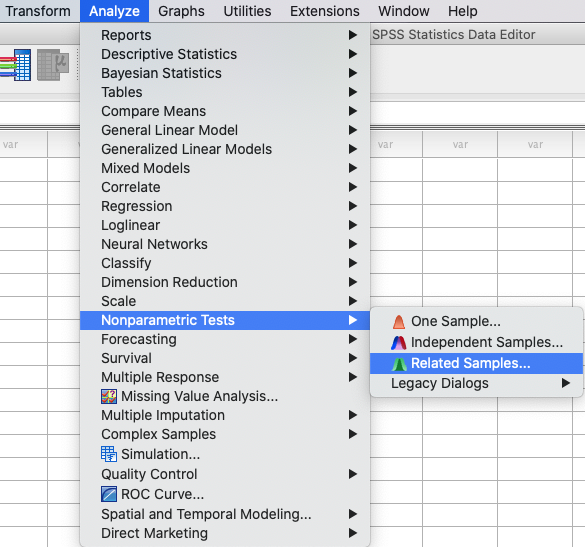Screen dimensions: 585x547
Task: Expand the Reports submenu
Action: [225, 35]
